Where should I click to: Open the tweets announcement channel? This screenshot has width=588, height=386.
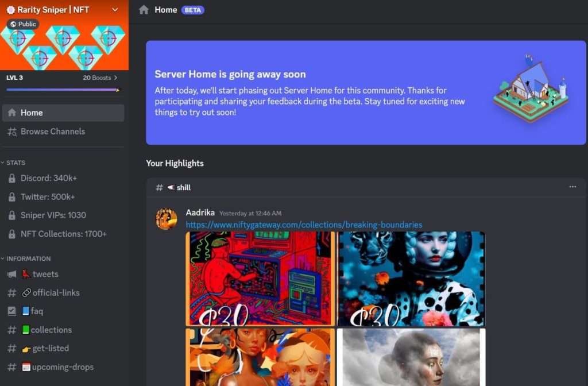(x=63, y=274)
